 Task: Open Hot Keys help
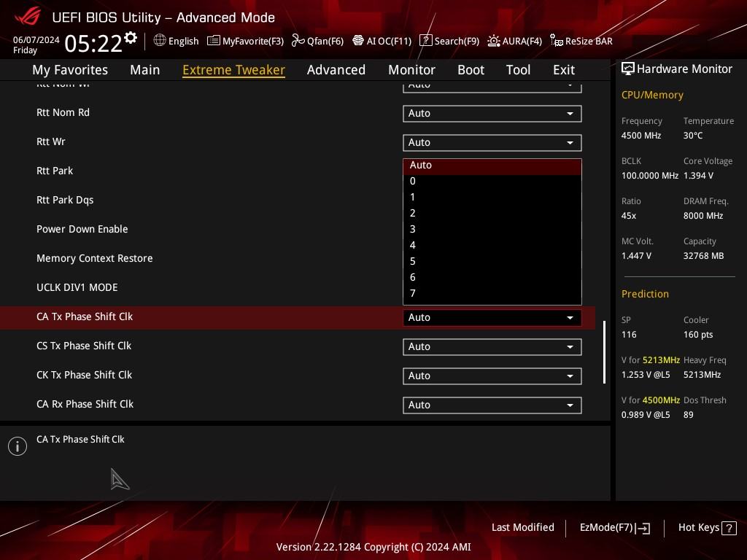(x=707, y=528)
